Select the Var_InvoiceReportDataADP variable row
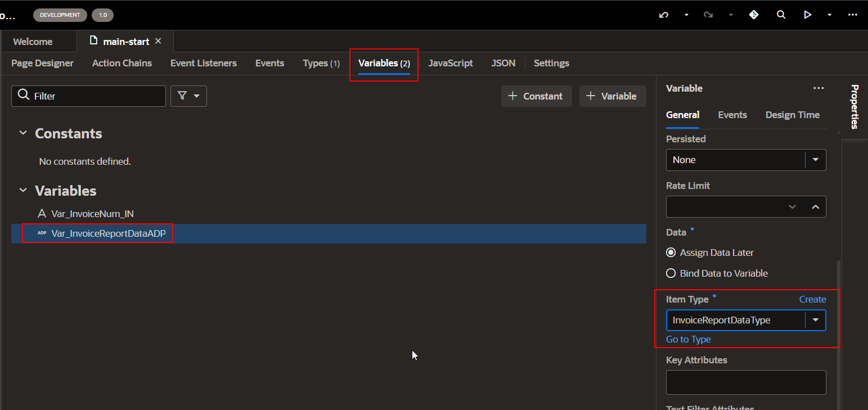Screen dimensions: 868x410 (x=329, y=233)
